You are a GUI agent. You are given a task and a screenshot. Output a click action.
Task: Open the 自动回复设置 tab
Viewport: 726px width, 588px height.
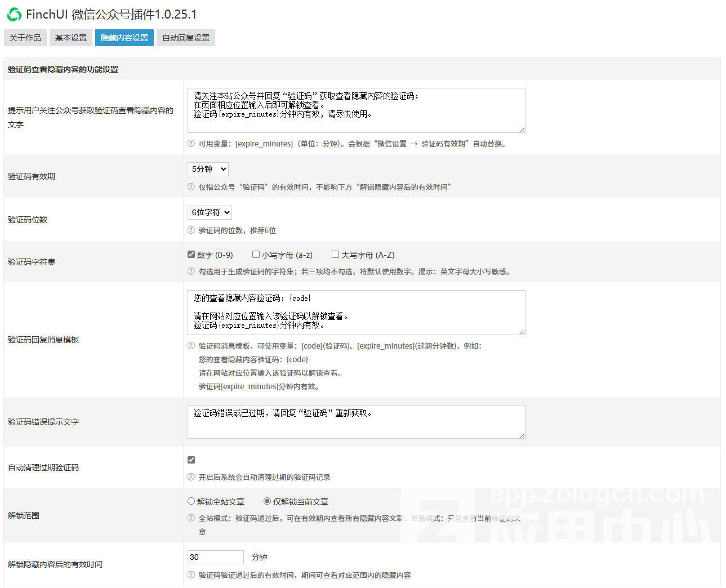tap(186, 38)
